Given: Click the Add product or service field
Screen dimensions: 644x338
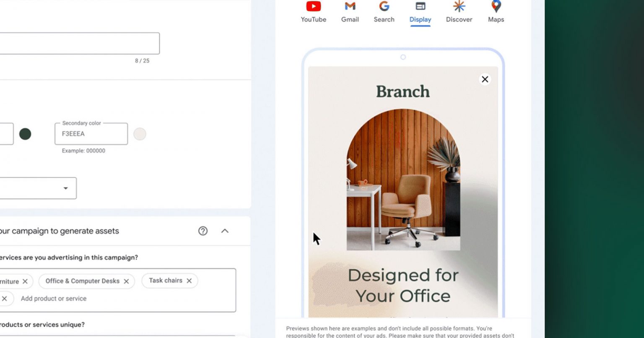Looking at the screenshot, I should [x=54, y=299].
